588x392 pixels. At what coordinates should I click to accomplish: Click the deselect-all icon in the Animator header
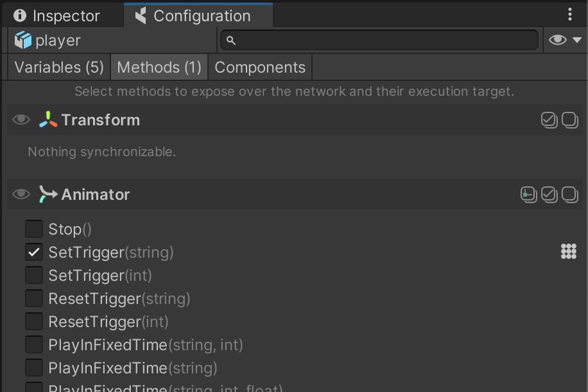[x=570, y=194]
